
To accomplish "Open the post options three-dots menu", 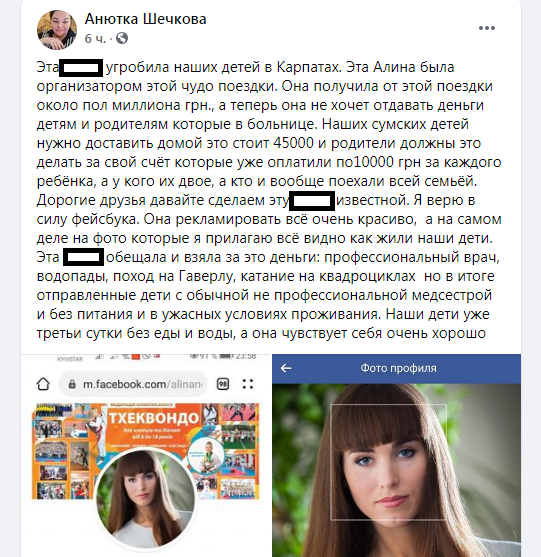I will (487, 28).
